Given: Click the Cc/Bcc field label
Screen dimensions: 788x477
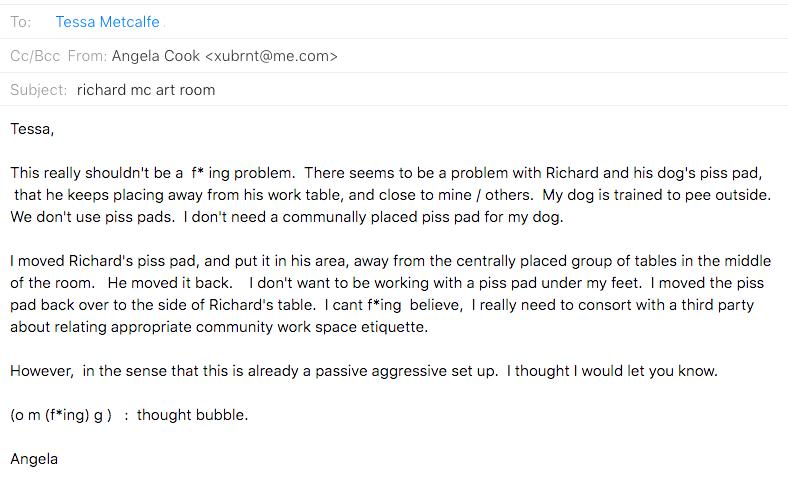Looking at the screenshot, I should pyautogui.click(x=35, y=56).
